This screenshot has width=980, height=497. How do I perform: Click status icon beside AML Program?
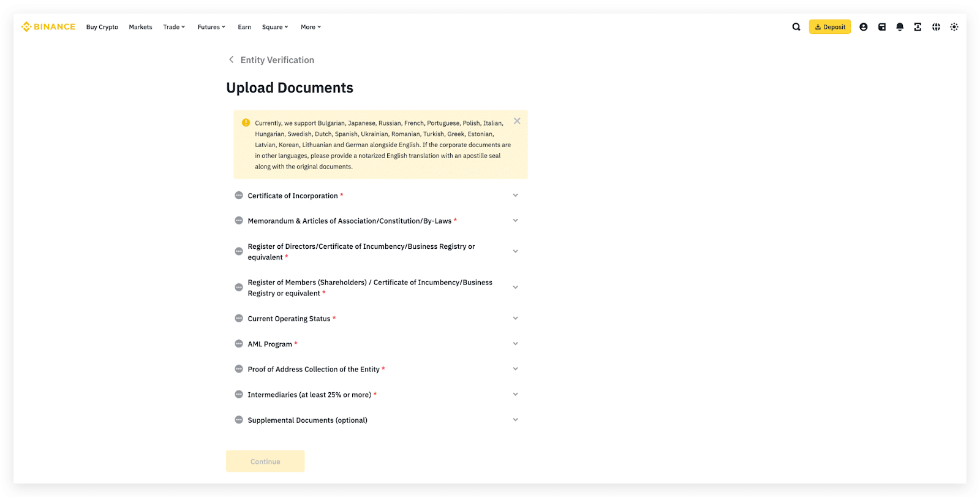tap(239, 344)
